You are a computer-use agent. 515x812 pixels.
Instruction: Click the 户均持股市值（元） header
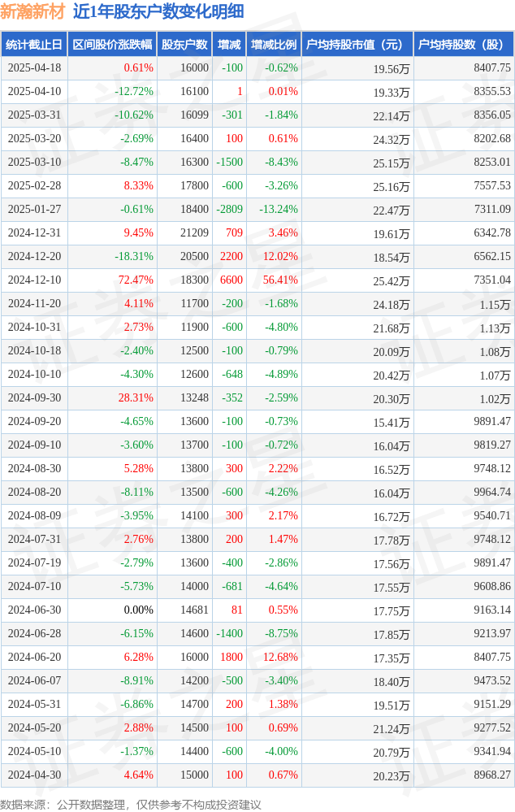357,45
